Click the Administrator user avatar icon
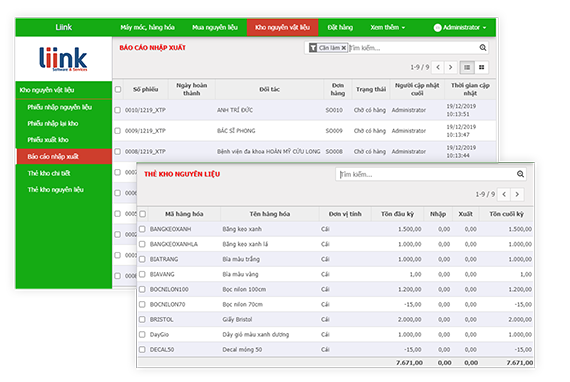 pos(437,28)
